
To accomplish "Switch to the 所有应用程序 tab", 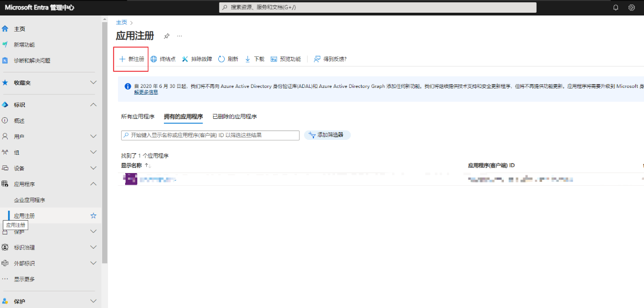I will pos(137,117).
